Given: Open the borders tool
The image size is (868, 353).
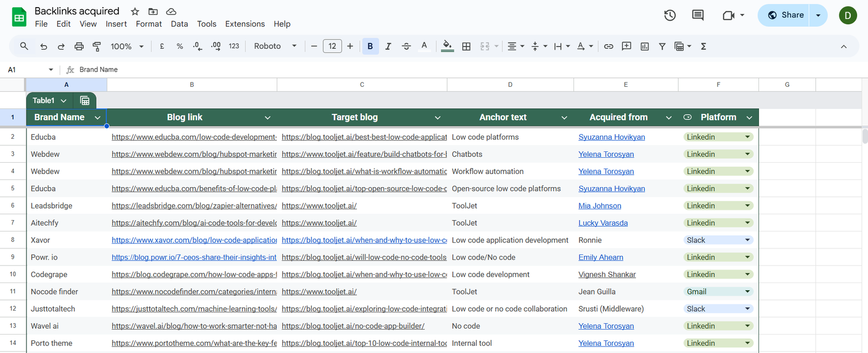Looking at the screenshot, I should pyautogui.click(x=466, y=47).
